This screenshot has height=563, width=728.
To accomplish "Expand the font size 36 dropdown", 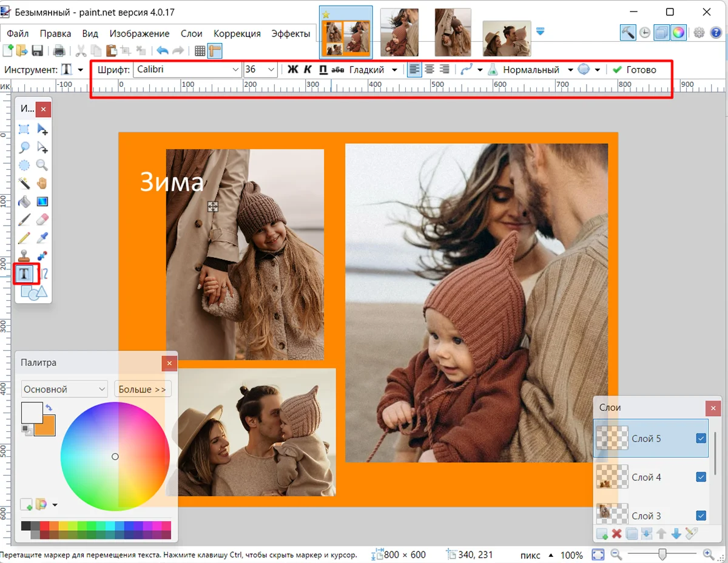I will (x=271, y=70).
